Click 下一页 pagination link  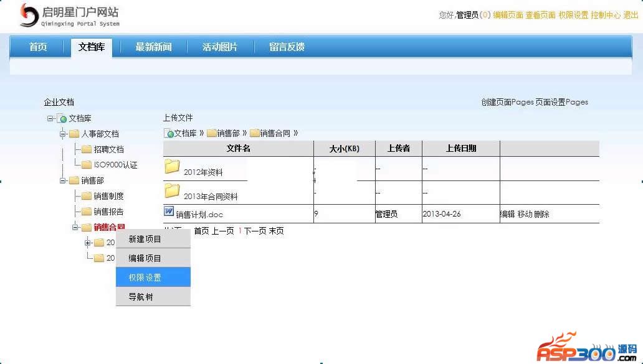[255, 231]
